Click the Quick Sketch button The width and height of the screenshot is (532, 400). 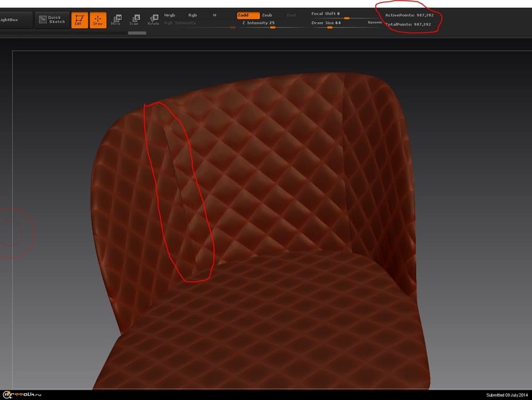coord(52,20)
